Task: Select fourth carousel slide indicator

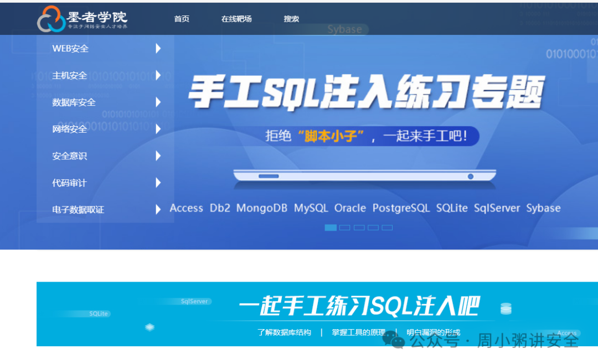Action: pos(373,227)
